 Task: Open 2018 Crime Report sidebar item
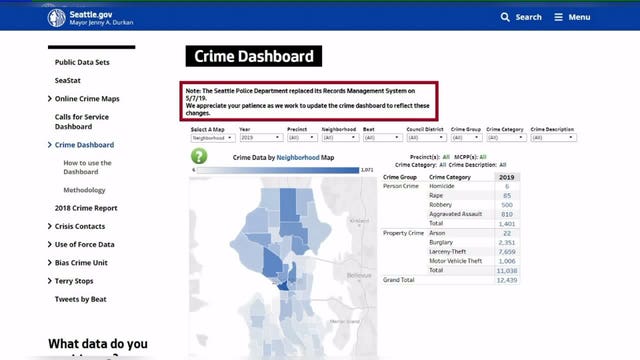[x=86, y=208]
